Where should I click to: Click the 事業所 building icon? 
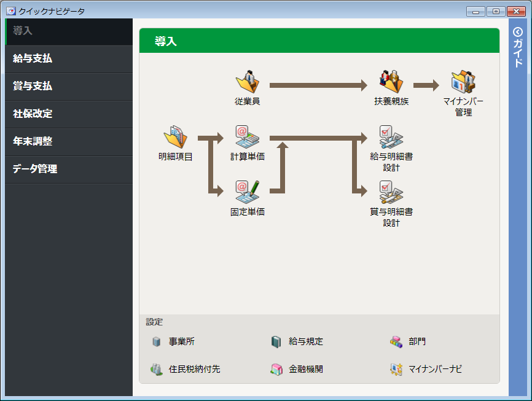pyautogui.click(x=157, y=341)
